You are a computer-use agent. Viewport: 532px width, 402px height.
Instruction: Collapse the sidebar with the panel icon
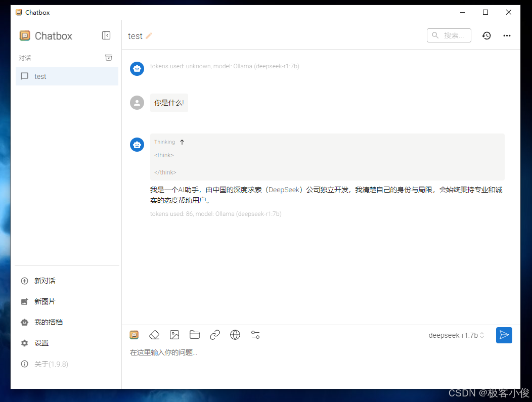[106, 35]
